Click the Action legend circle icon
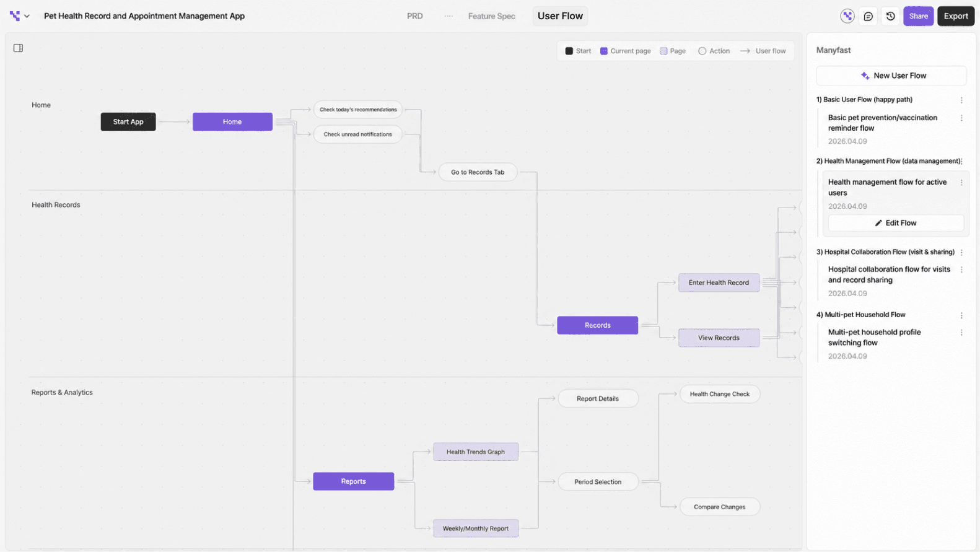This screenshot has width=980, height=552. [702, 51]
